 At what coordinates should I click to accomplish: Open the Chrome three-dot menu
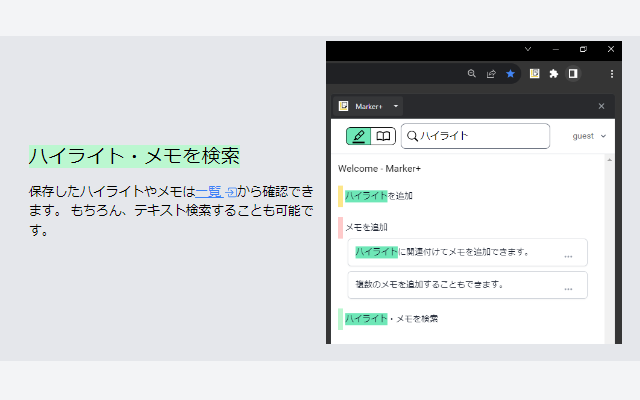point(611,73)
